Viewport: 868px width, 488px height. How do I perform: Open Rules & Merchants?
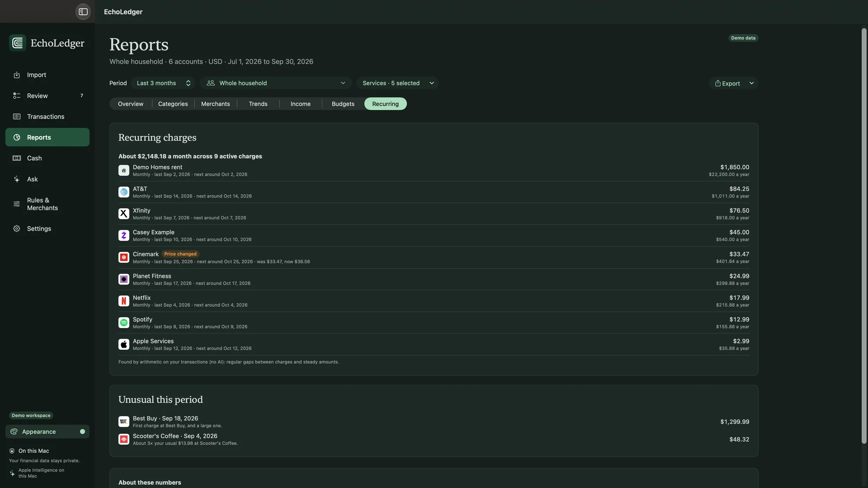tap(47, 204)
